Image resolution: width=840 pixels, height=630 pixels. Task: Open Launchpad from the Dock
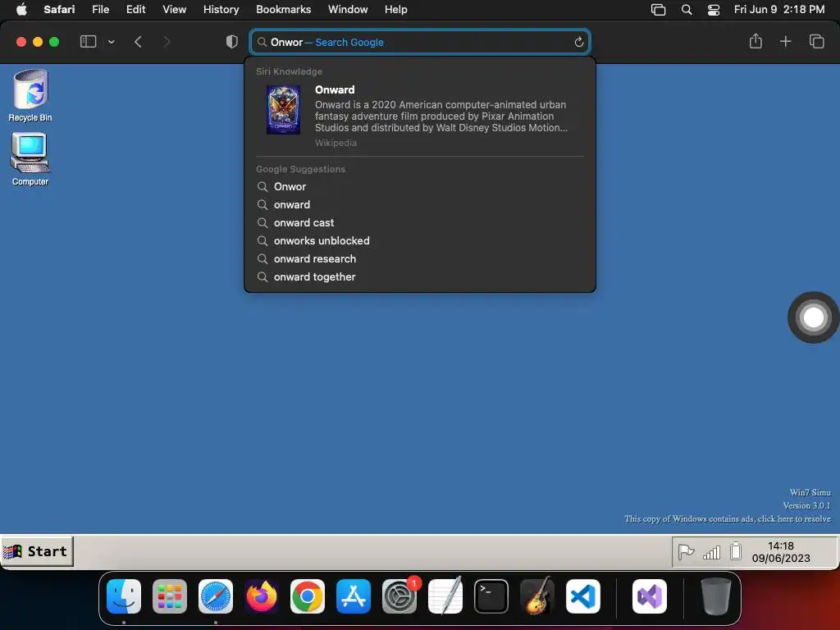170,596
